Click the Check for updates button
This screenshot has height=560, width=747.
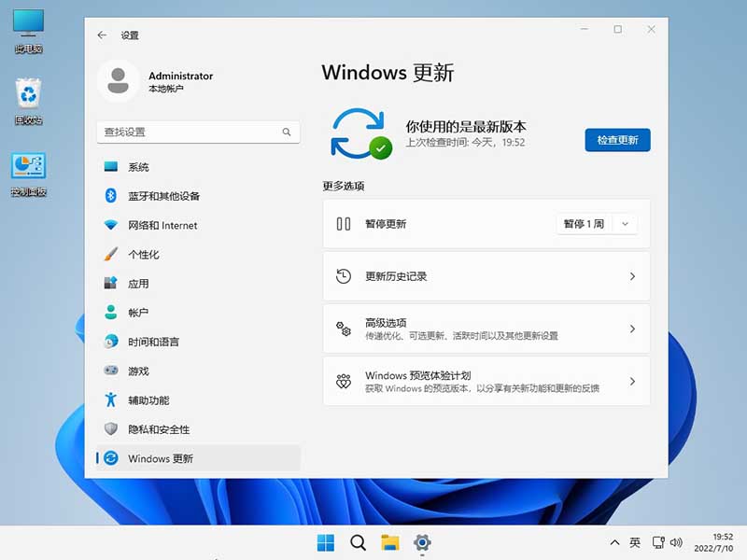click(617, 140)
